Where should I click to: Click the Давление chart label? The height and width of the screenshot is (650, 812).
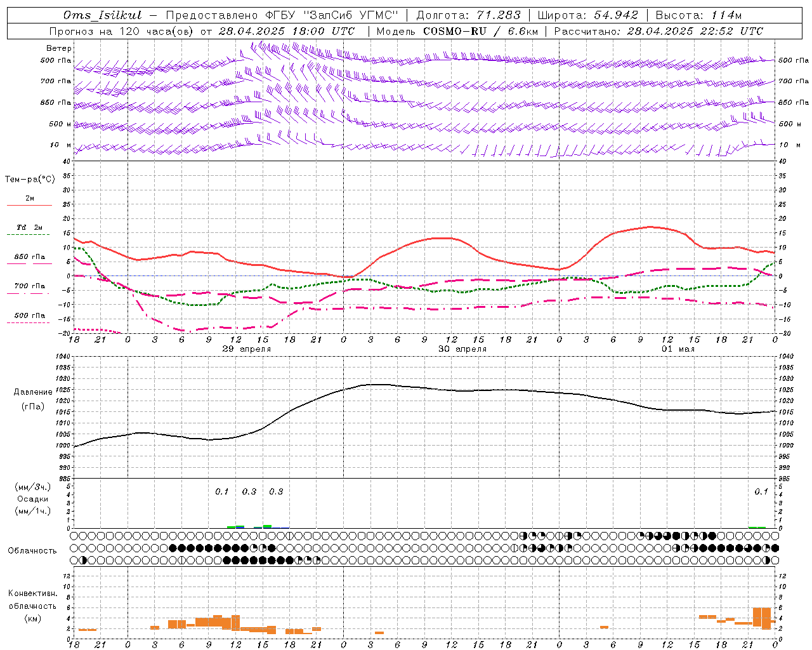click(x=33, y=392)
